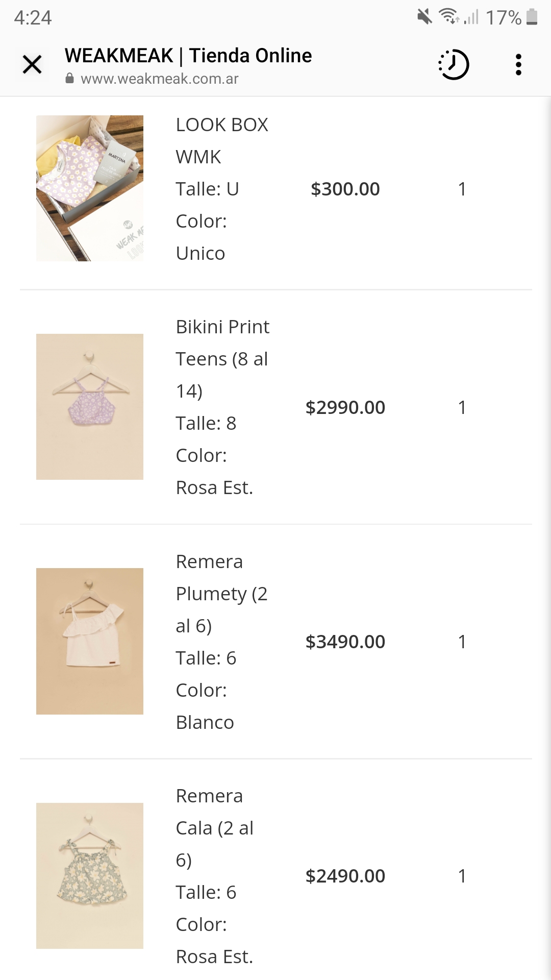
Task: Open the three-dot overflow menu
Action: pyautogui.click(x=518, y=65)
